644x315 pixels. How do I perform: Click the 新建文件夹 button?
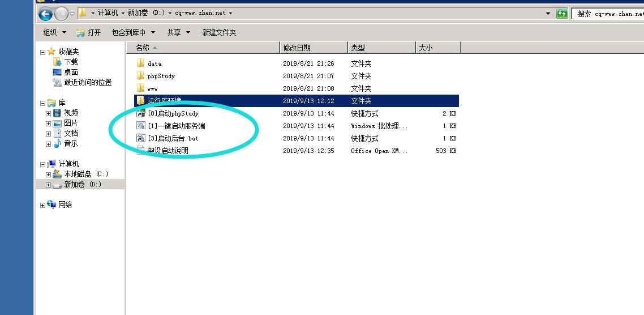(219, 32)
